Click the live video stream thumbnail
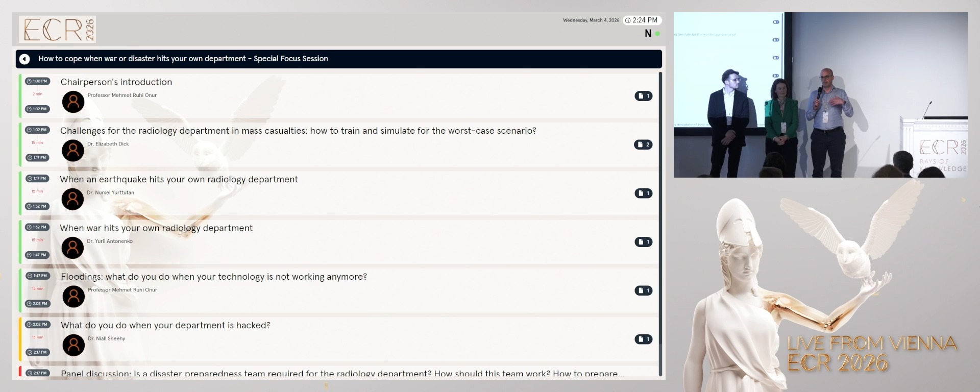Viewport: 980px width, 392px height. point(820,95)
